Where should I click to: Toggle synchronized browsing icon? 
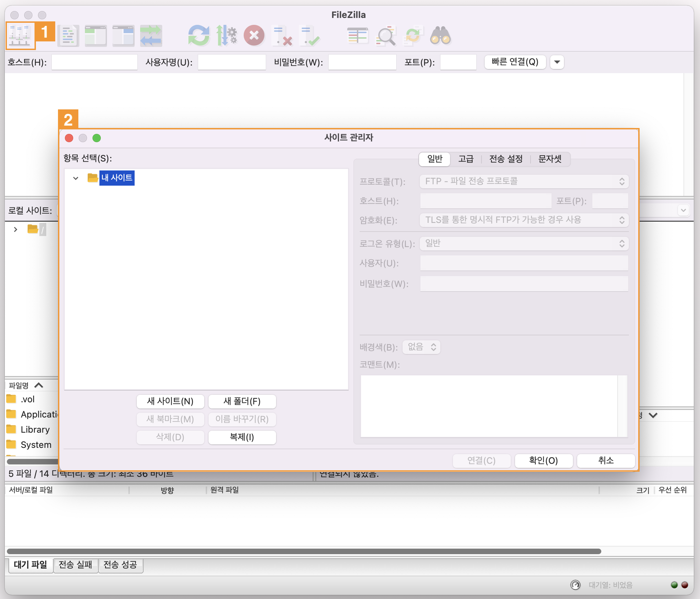point(413,36)
